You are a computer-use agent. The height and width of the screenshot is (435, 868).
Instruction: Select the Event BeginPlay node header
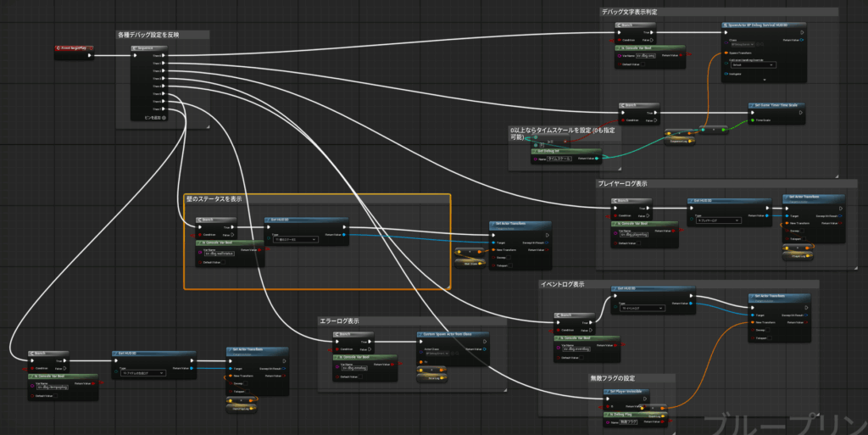pos(75,48)
